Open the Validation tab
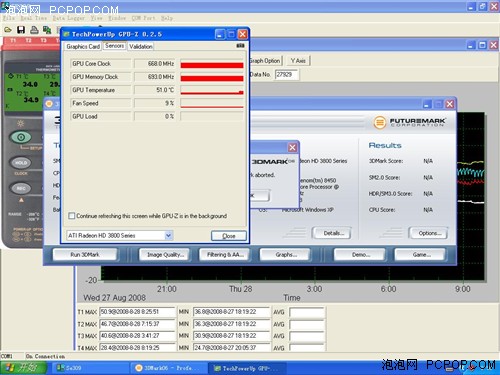This screenshot has height=375, width=500. point(141,46)
